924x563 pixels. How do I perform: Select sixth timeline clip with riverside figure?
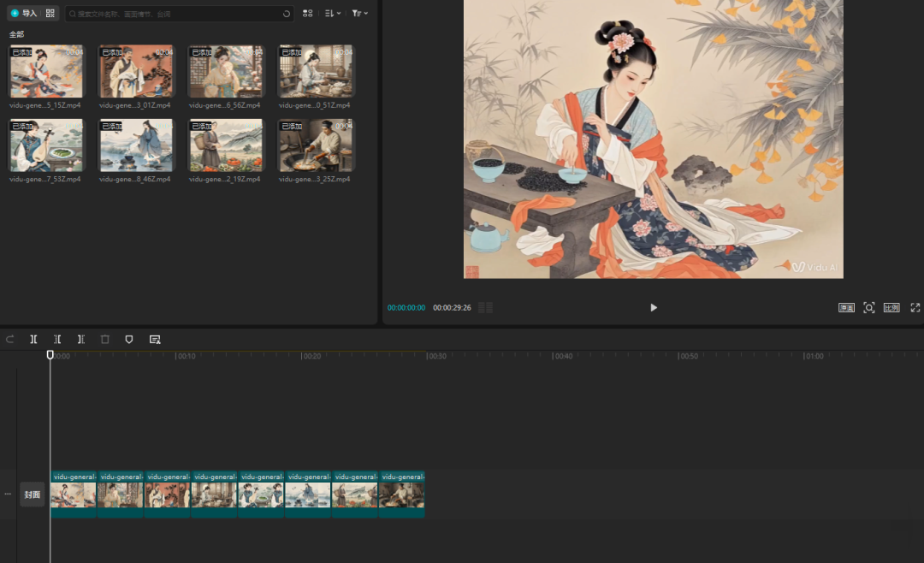point(308,494)
